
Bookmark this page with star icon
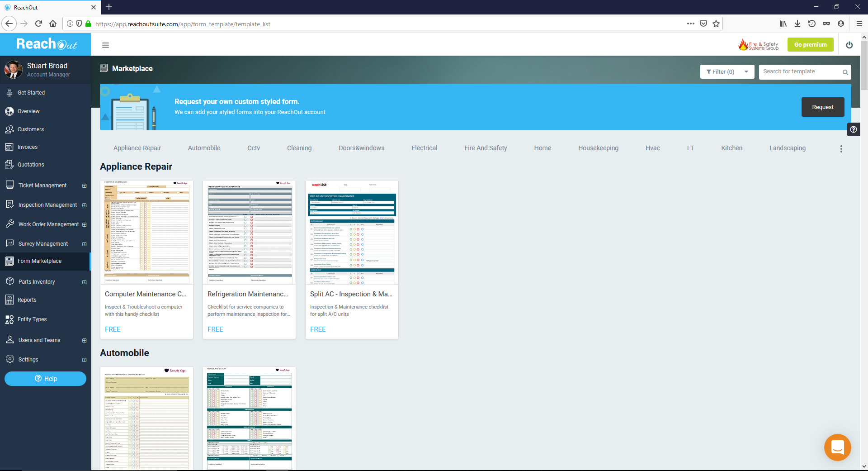pyautogui.click(x=716, y=24)
